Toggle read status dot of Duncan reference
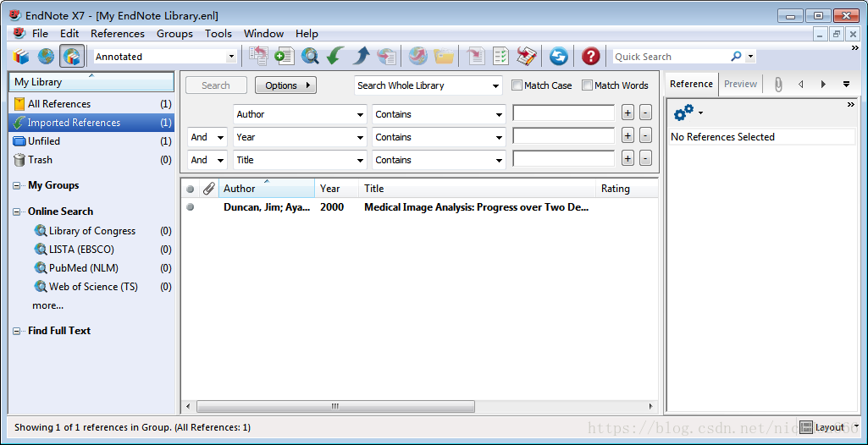The height and width of the screenshot is (445, 868). tap(191, 207)
